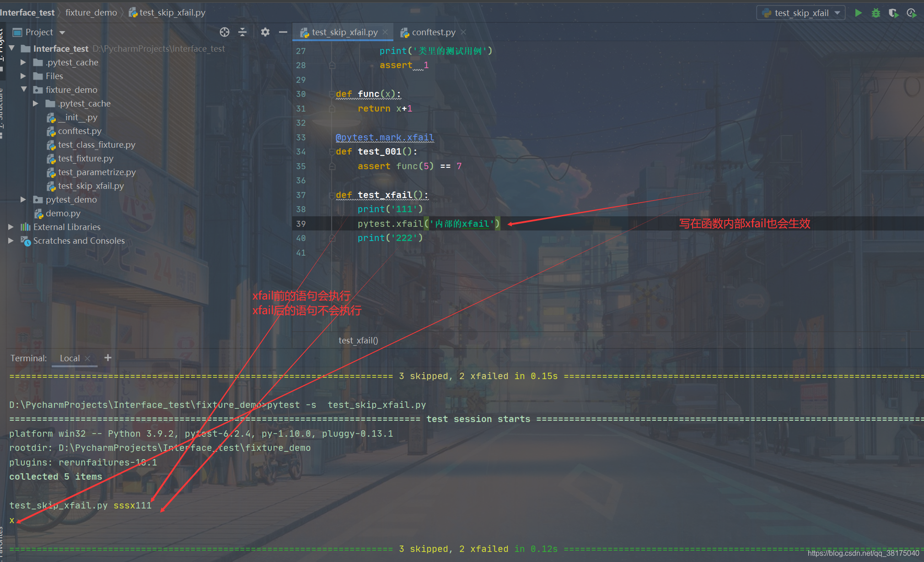Click 'assert func(5) == 7' on line 35
Viewport: 924px width, 562px height.
(x=409, y=166)
